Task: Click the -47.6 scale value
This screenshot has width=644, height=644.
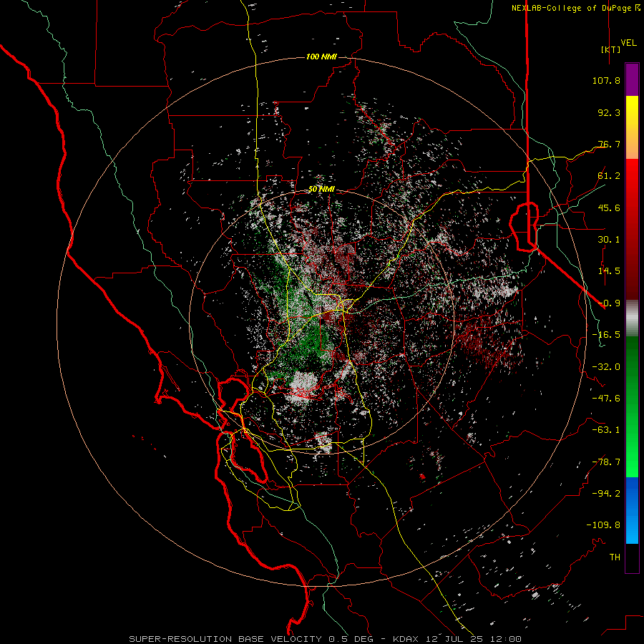Action: [606, 399]
